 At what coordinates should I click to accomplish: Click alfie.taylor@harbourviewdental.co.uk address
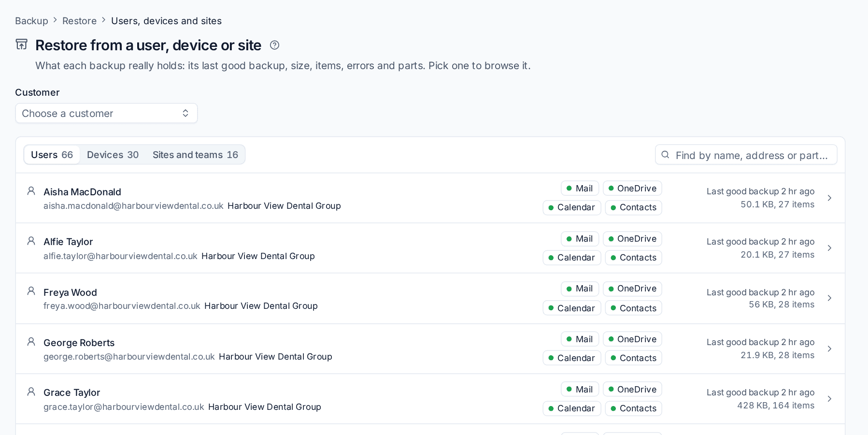coord(120,256)
